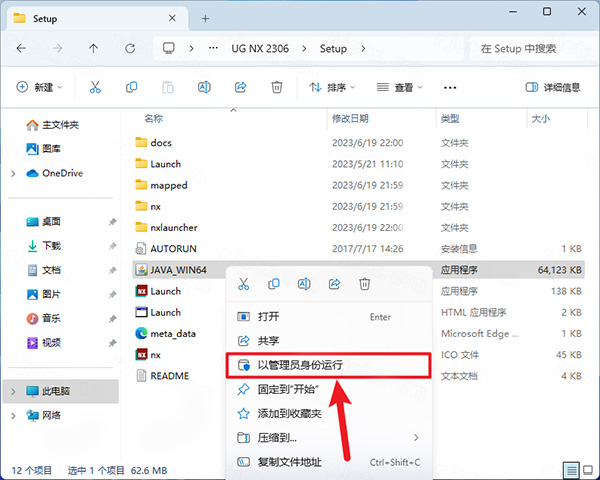Go up one folder level

pyautogui.click(x=93, y=49)
